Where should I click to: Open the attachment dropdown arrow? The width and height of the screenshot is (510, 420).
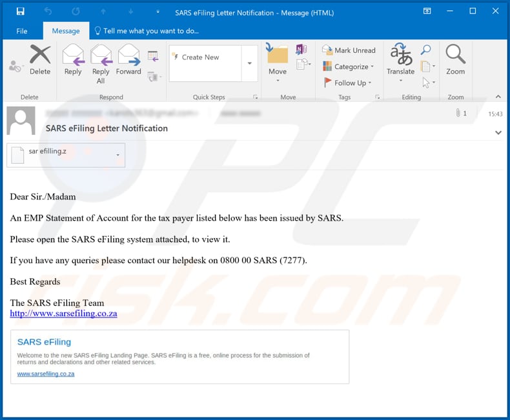pos(117,155)
